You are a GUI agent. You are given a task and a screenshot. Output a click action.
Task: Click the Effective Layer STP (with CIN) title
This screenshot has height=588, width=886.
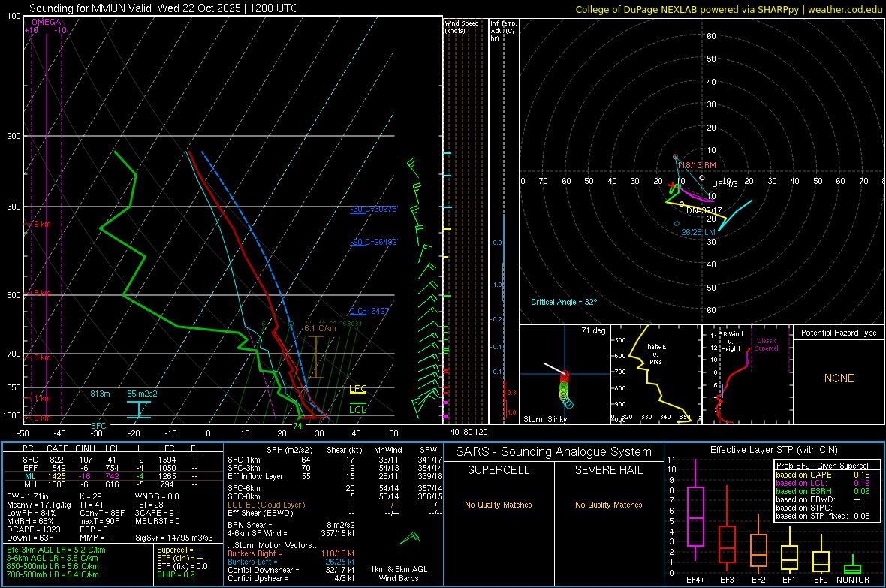click(x=773, y=450)
